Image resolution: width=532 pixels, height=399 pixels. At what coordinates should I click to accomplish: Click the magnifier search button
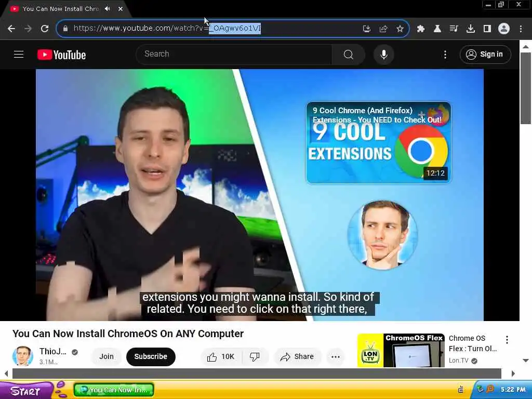tap(349, 54)
